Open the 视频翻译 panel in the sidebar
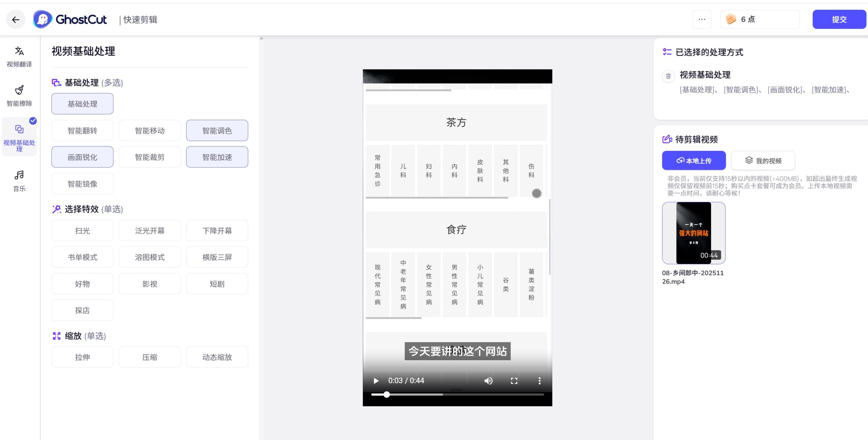868x440 pixels. point(19,56)
